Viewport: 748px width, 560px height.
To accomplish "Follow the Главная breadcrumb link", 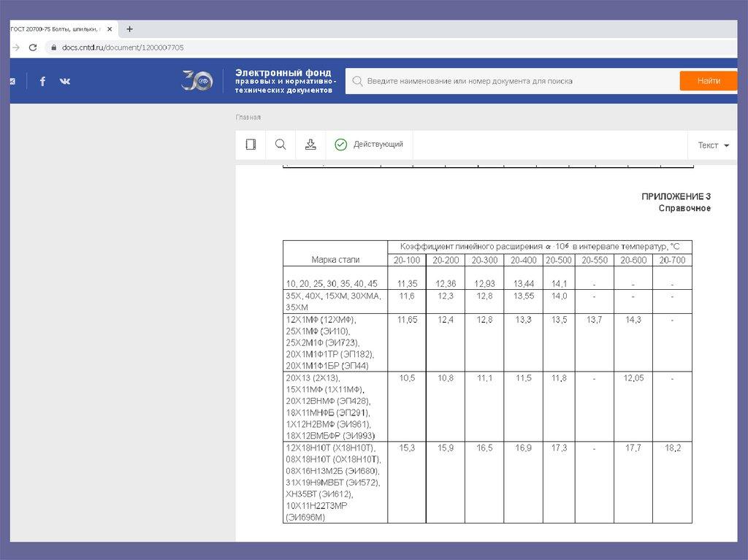I will (x=248, y=118).
